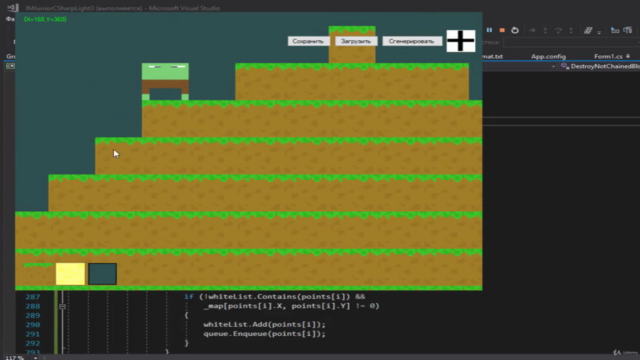
Task: Click whiteList.Add(points[i]); code line
Action: [x=264, y=324]
